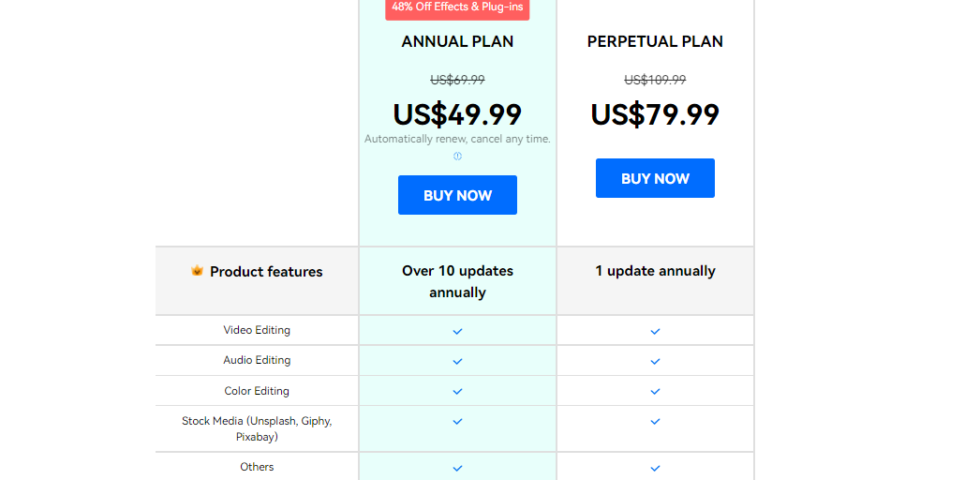980x480 pixels.
Task: Click Perpetual Plan checkmark in Others row
Action: (x=655, y=468)
